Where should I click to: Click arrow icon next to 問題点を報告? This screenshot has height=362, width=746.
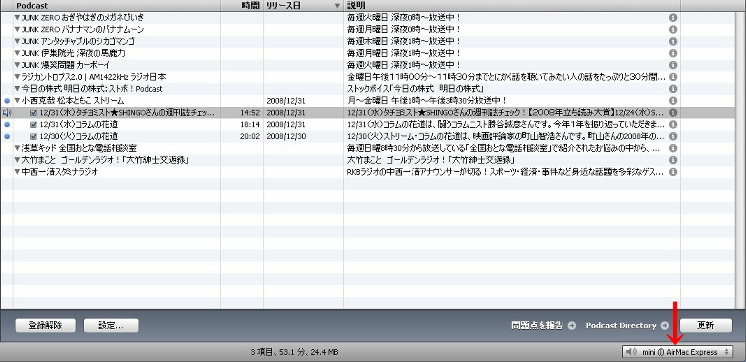point(571,325)
